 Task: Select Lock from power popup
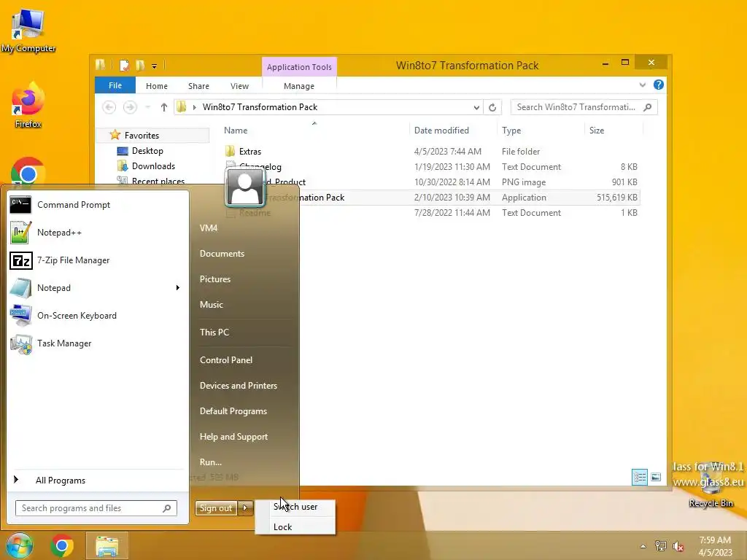[295, 526]
